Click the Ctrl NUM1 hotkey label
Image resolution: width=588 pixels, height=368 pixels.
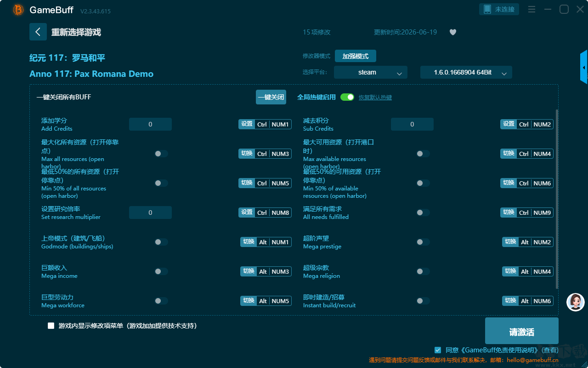[273, 124]
